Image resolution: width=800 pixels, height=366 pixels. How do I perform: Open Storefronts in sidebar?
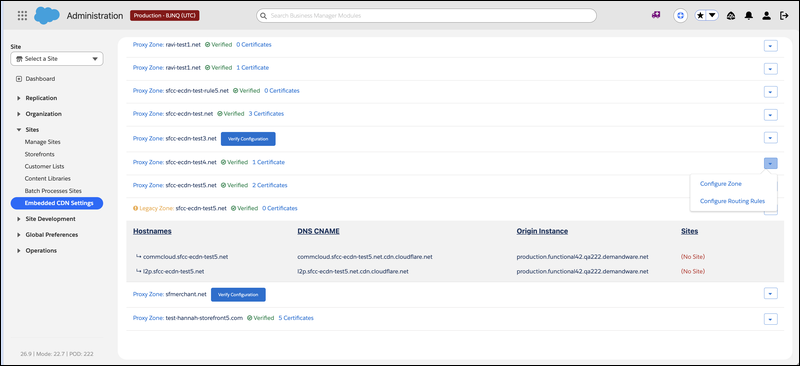[39, 154]
